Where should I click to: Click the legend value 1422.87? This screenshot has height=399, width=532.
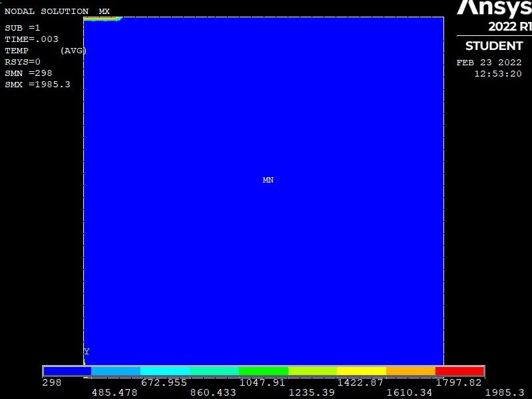(360, 382)
